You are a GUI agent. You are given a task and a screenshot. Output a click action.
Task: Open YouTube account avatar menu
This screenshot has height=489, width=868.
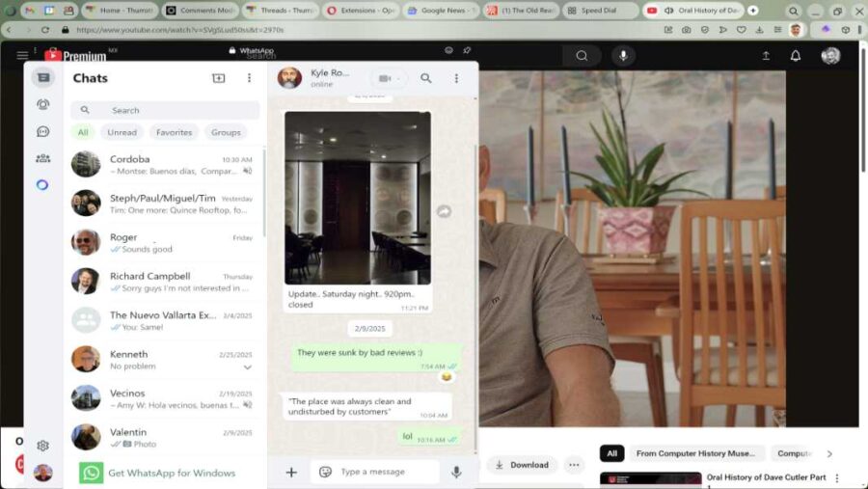point(830,55)
